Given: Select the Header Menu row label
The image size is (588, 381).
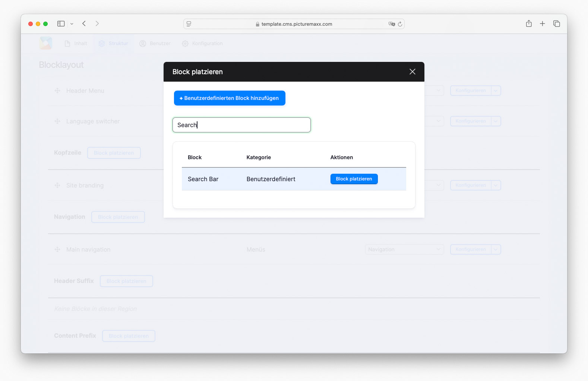Looking at the screenshot, I should tap(85, 91).
